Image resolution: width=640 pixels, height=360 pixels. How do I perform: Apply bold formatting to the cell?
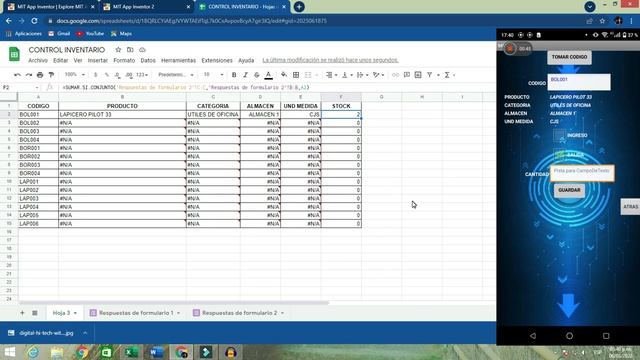[x=234, y=75]
